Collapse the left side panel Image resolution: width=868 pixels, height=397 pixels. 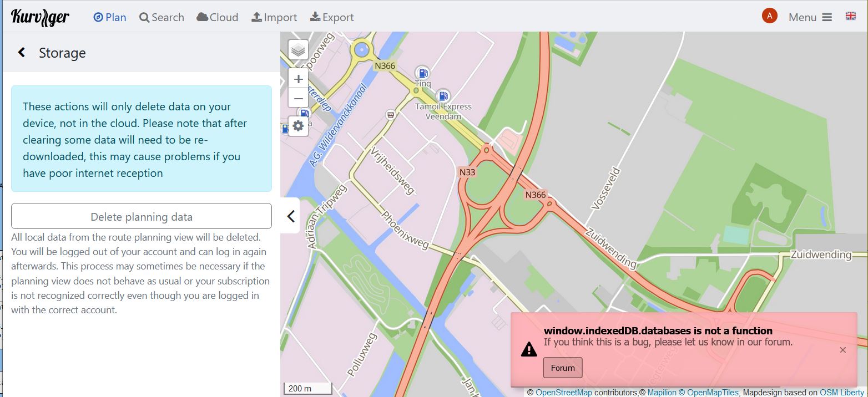point(290,216)
